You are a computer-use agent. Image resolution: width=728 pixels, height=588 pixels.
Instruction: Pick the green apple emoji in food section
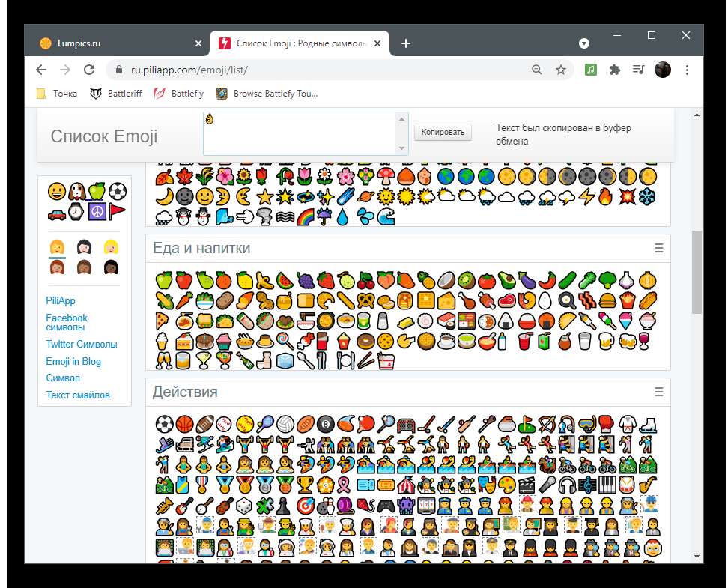[x=163, y=280]
